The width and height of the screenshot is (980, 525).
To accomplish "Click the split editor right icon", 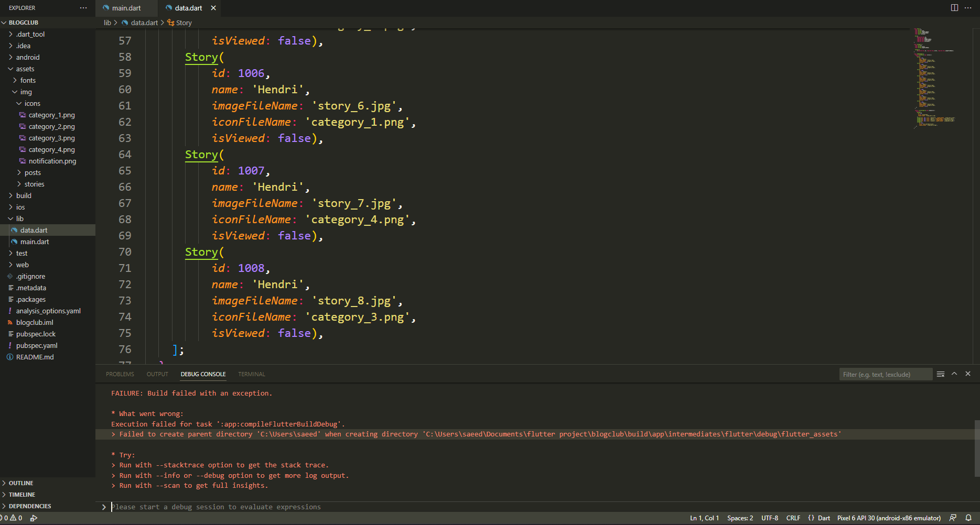I will point(954,8).
